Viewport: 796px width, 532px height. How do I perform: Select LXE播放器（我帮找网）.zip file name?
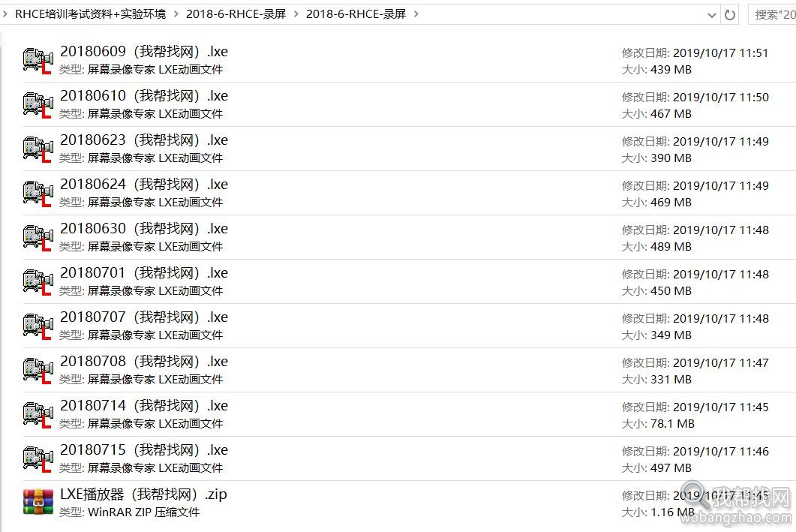tap(143, 494)
